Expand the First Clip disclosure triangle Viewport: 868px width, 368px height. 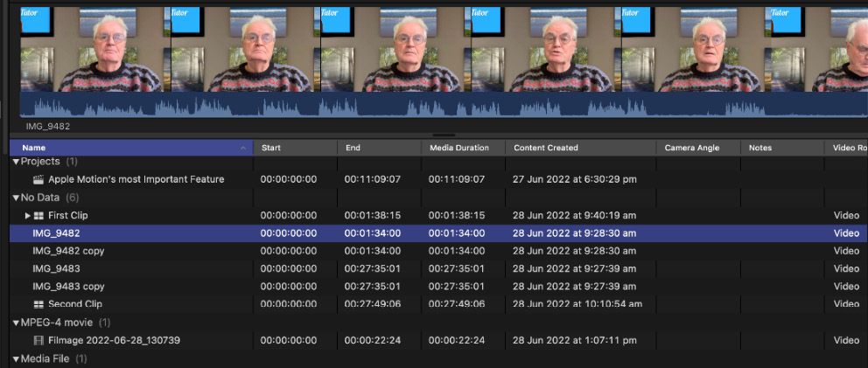(x=28, y=215)
